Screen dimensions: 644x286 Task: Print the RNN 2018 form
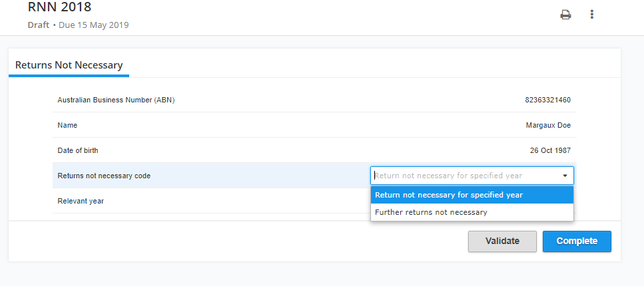click(x=565, y=15)
